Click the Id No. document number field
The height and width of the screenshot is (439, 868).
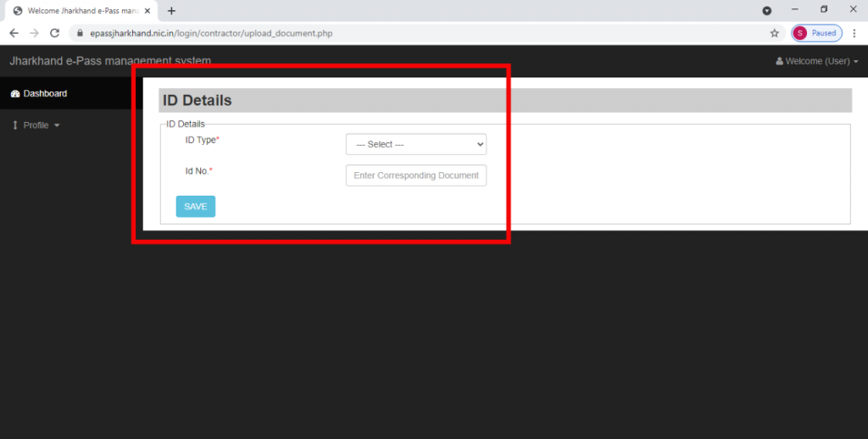click(x=415, y=175)
